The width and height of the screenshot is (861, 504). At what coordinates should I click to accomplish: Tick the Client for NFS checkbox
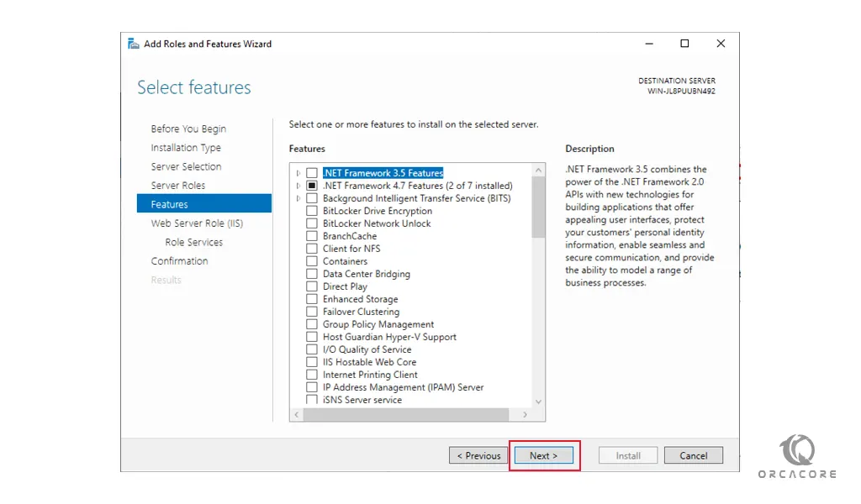[x=311, y=249]
